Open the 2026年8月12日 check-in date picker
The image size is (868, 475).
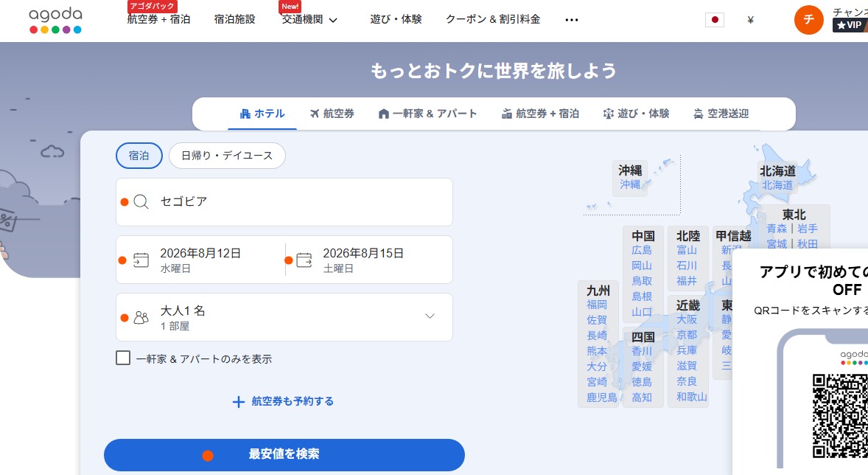(200, 260)
